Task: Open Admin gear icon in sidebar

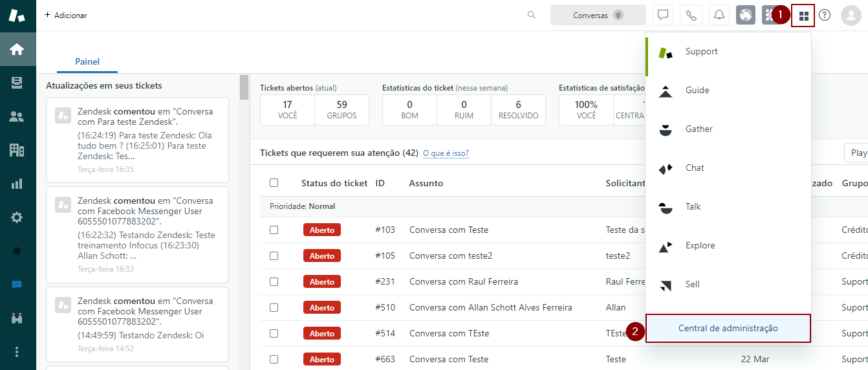Action: click(x=17, y=217)
